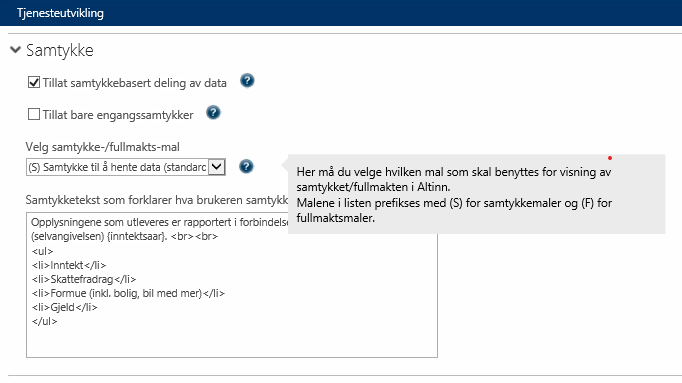Screen dimensions: 682x383
Task: Open help for Tillat samtykkebasert deling av data
Action: 247,81
